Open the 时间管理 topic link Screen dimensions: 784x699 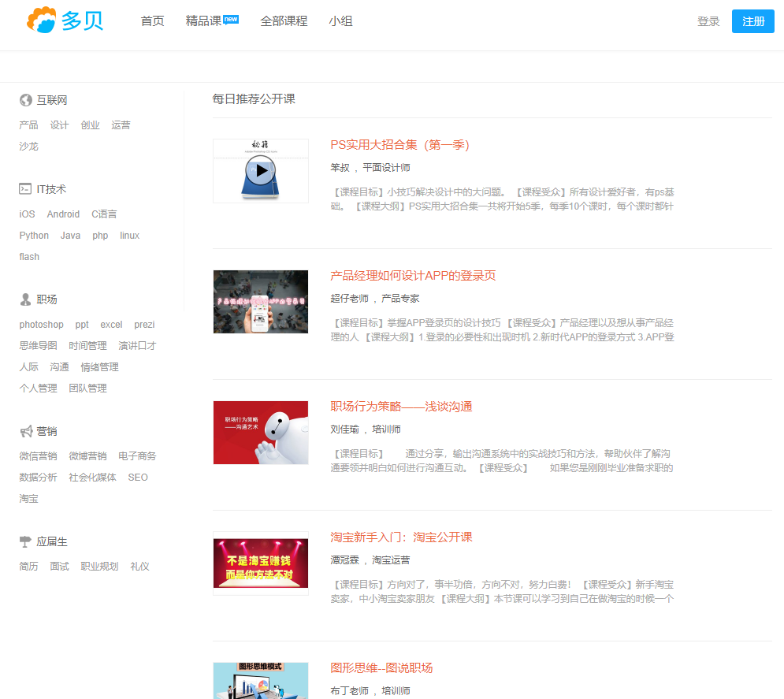88,345
